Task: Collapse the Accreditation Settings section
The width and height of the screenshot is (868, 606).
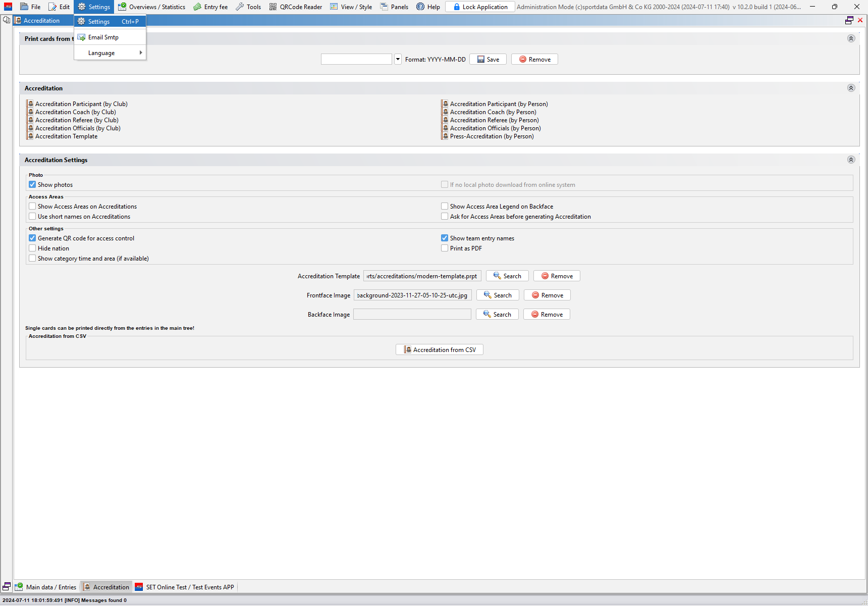Action: [851, 160]
